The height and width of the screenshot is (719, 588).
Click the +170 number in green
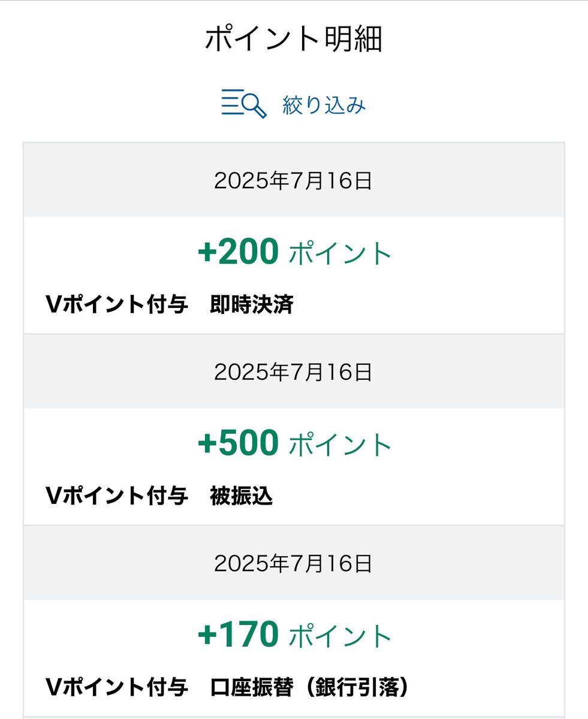[238, 635]
